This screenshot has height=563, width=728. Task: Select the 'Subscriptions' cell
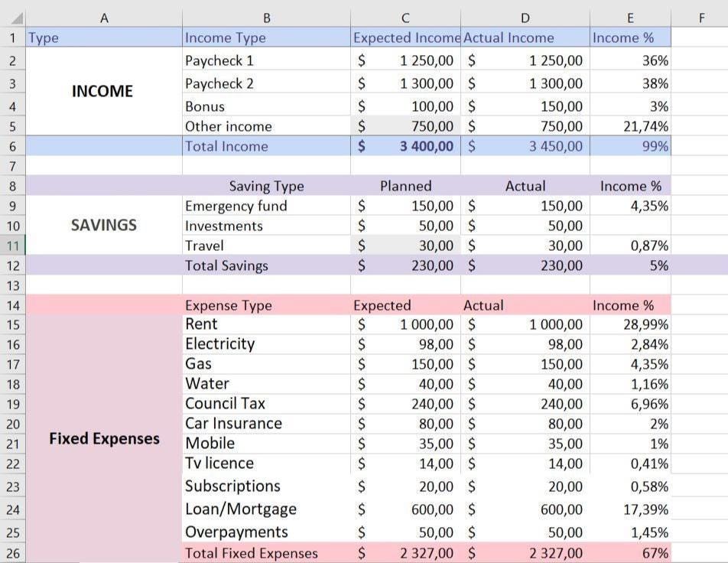click(266, 486)
